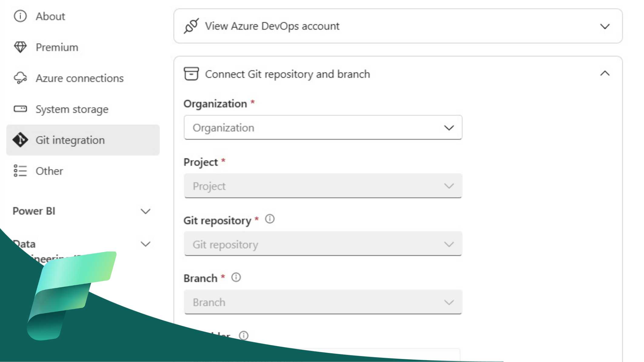This screenshot has height=362, width=644.
Task: Open the Organization dropdown
Action: coord(322,127)
